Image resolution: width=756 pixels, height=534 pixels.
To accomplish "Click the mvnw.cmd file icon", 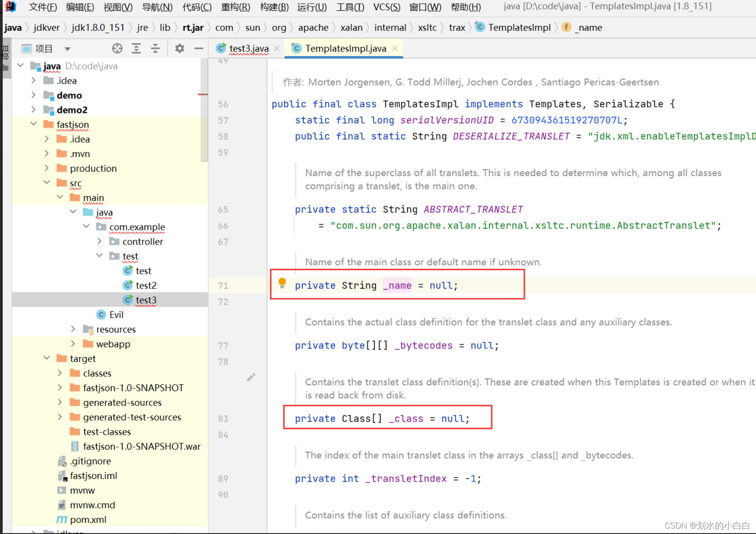I will tap(62, 505).
